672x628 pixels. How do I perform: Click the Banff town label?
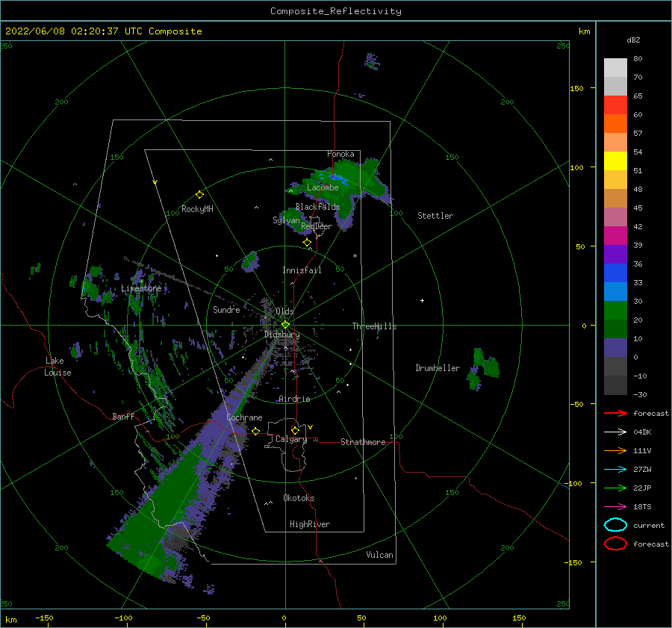[123, 417]
